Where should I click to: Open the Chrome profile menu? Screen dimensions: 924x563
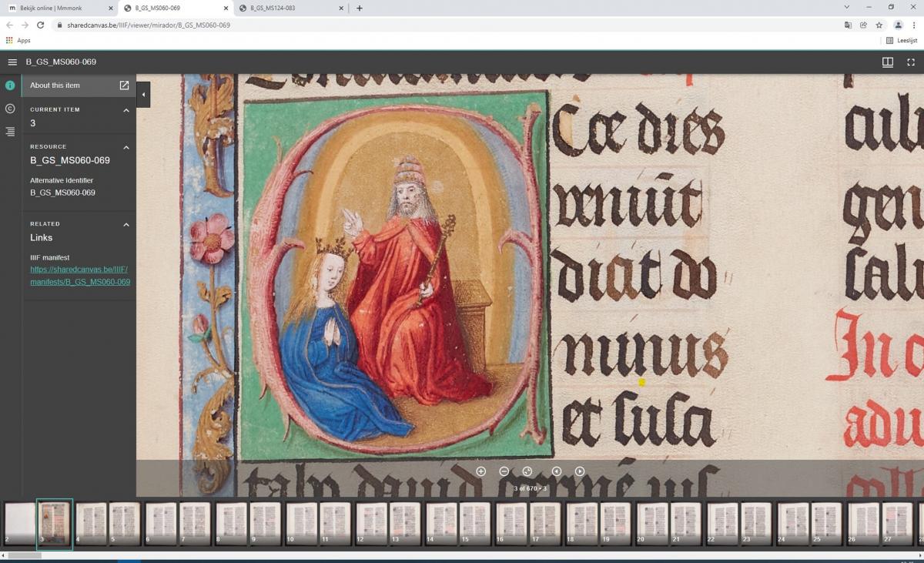pos(898,25)
